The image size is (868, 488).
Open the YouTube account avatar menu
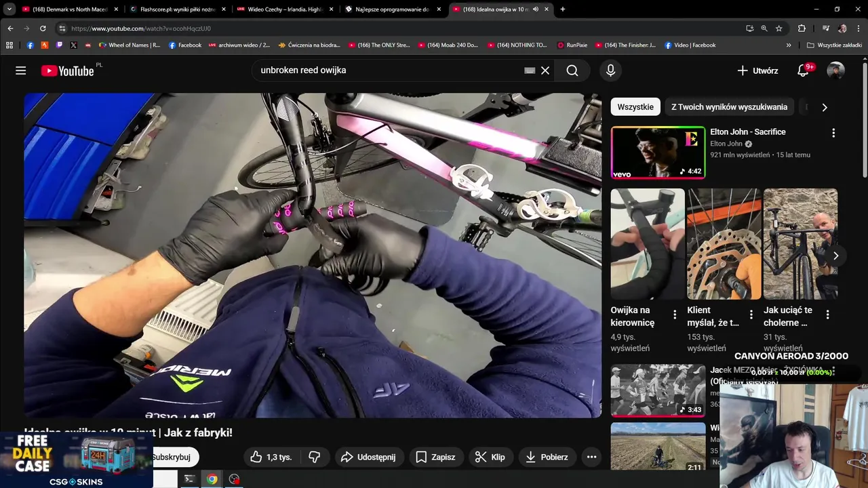pos(835,70)
